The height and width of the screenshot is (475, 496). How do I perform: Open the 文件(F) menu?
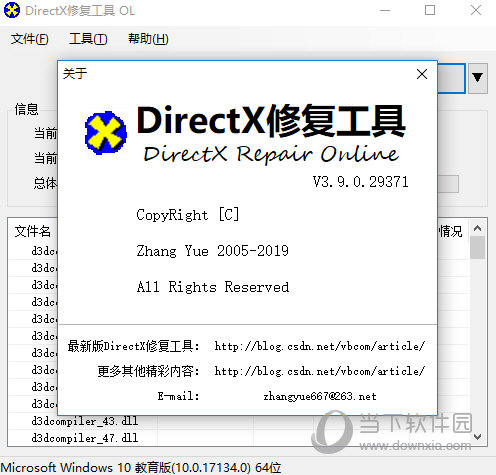click(29, 39)
